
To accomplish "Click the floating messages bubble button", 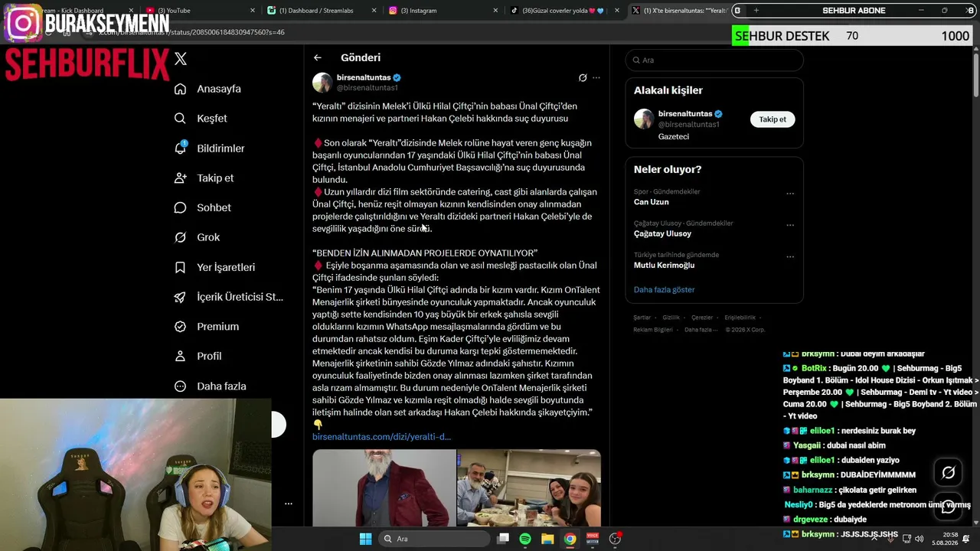I will click(948, 507).
